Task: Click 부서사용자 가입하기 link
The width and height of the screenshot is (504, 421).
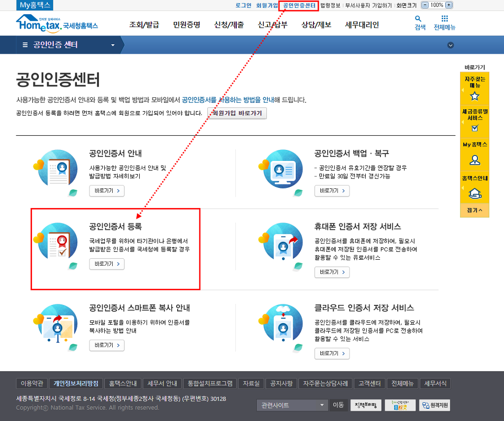Action: [368, 5]
